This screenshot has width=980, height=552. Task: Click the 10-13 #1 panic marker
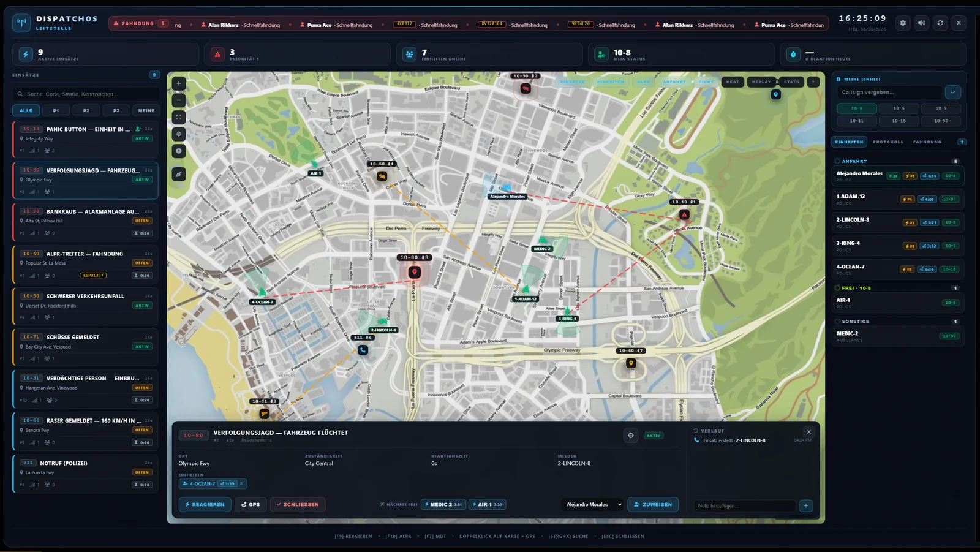point(684,214)
